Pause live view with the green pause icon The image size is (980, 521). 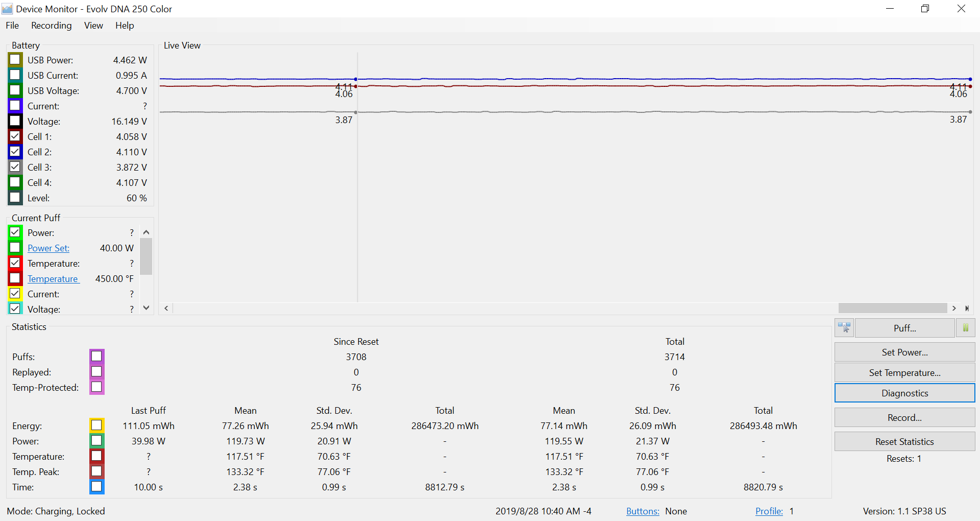click(x=965, y=328)
